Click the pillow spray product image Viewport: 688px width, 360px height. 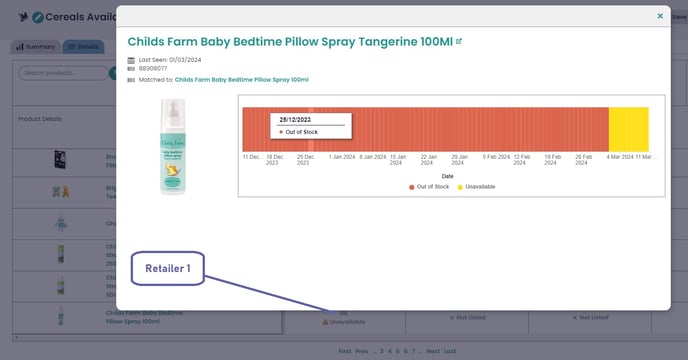point(173,147)
